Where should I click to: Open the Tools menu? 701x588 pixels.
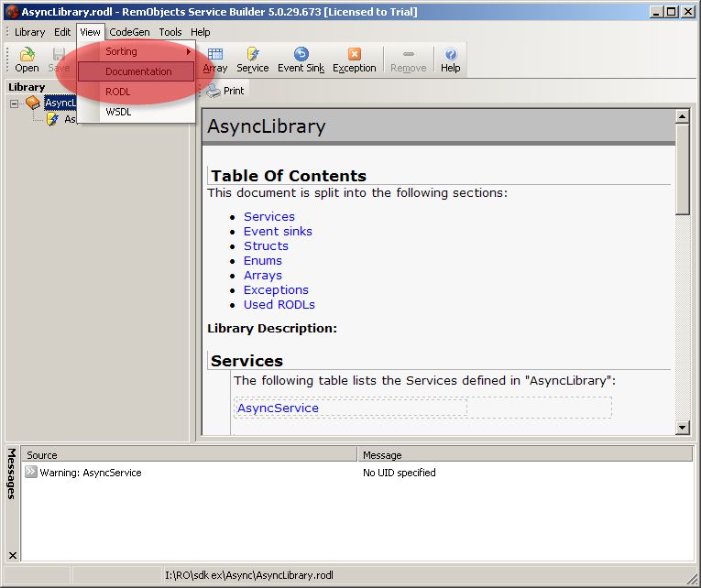170,32
